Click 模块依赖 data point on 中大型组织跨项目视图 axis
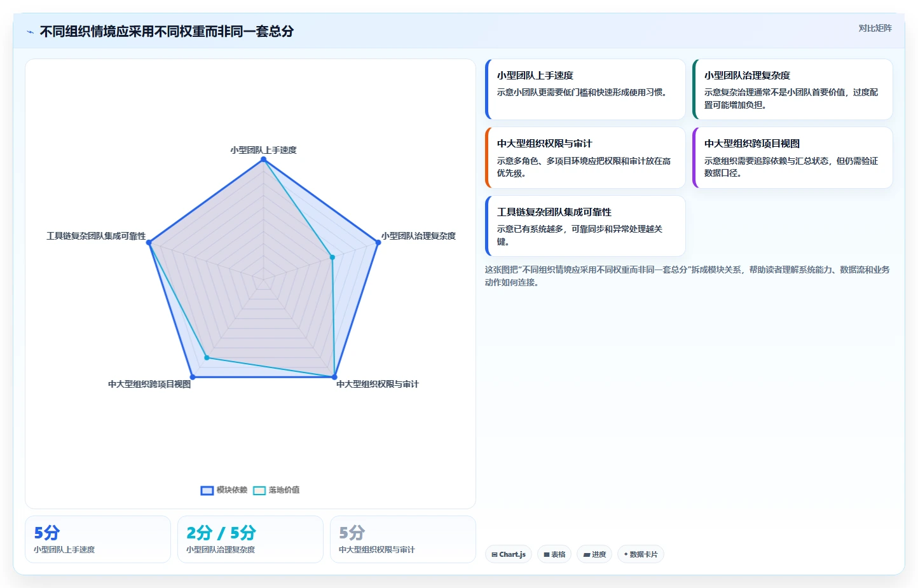This screenshot has height=588, width=918. tap(193, 377)
